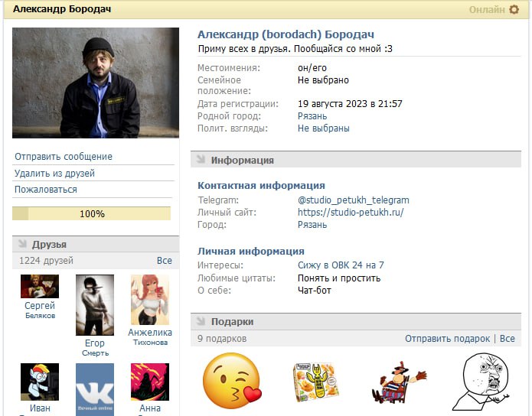
Task: Show all friends via Все link
Action: coord(164,261)
